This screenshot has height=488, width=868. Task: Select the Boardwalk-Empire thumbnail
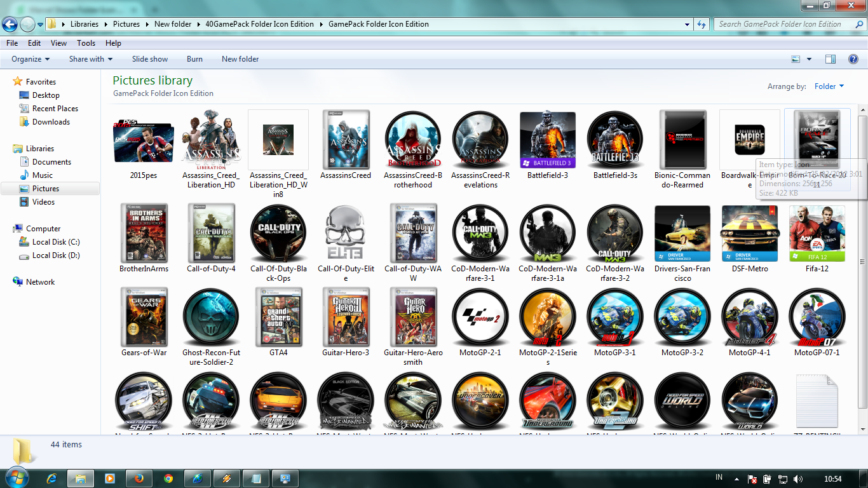click(750, 140)
